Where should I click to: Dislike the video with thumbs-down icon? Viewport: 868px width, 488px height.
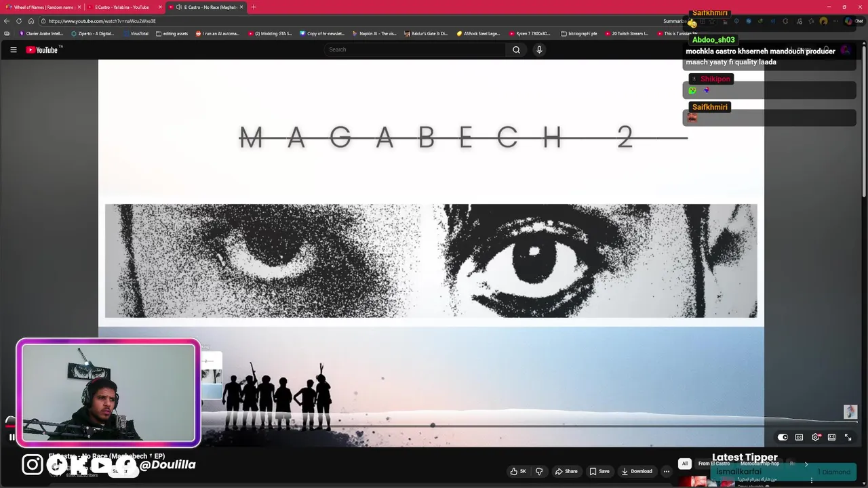[539, 471]
